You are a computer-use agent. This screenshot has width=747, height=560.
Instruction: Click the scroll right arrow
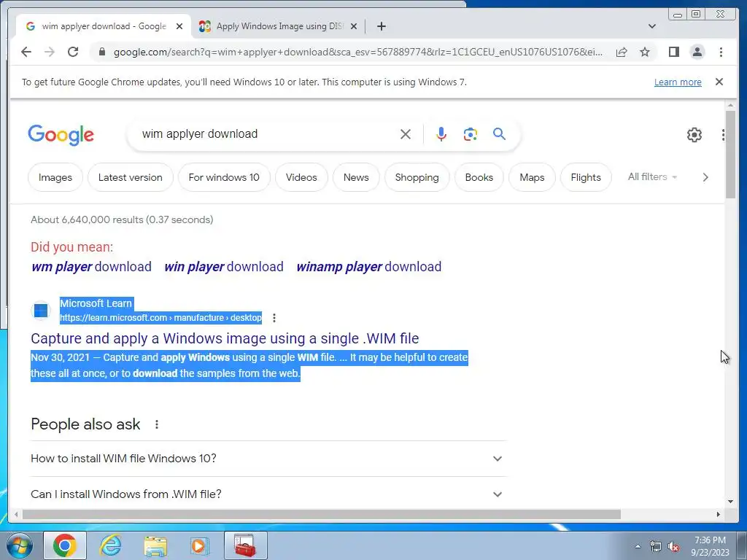pyautogui.click(x=719, y=514)
